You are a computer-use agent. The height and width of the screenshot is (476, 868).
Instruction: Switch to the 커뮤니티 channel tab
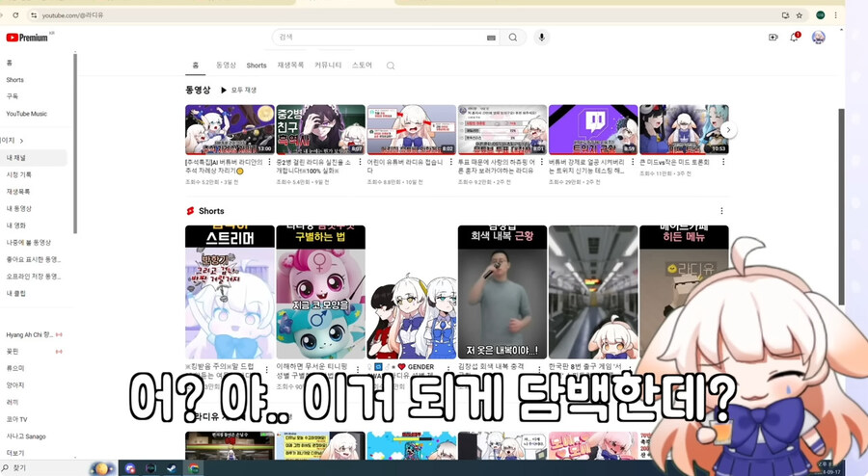coord(328,66)
